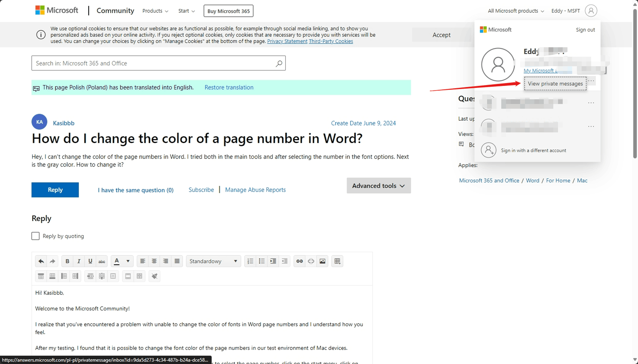Open the All Microsoft products dropdown
The height and width of the screenshot is (364, 638).
pyautogui.click(x=516, y=11)
